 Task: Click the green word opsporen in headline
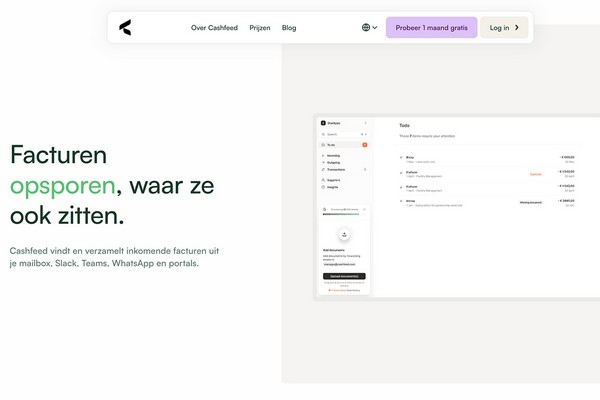pos(63,186)
